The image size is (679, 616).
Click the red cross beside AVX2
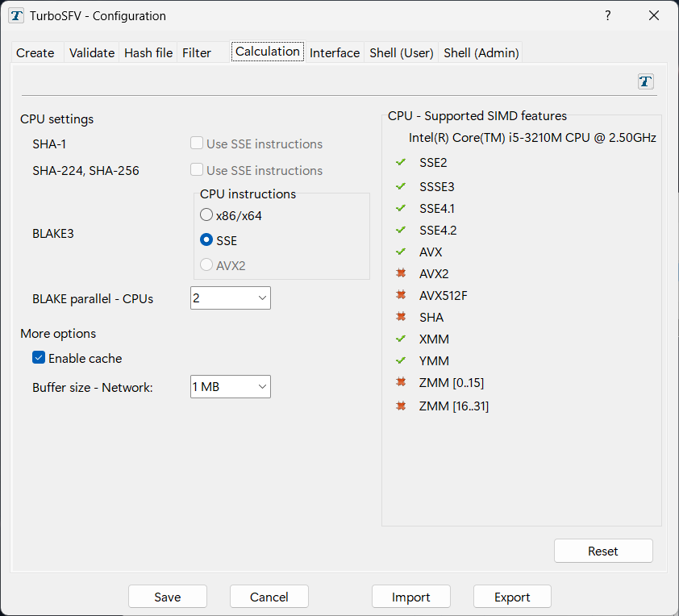point(401,274)
